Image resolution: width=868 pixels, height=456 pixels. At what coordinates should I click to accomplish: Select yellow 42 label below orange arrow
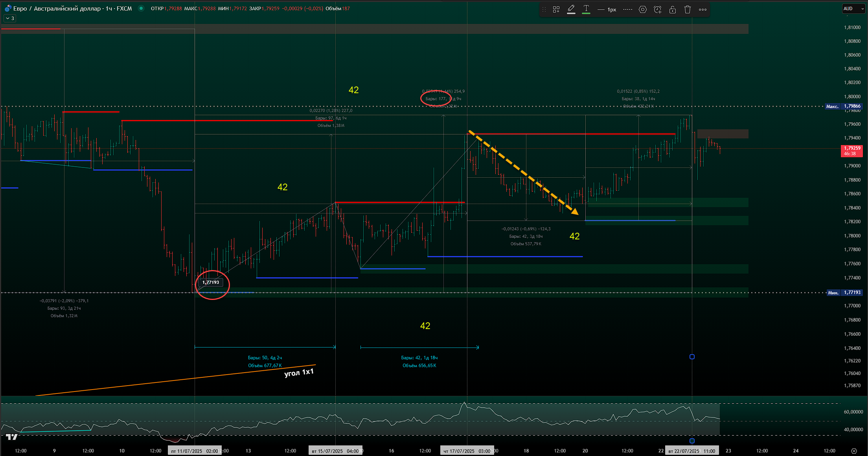[x=575, y=236]
